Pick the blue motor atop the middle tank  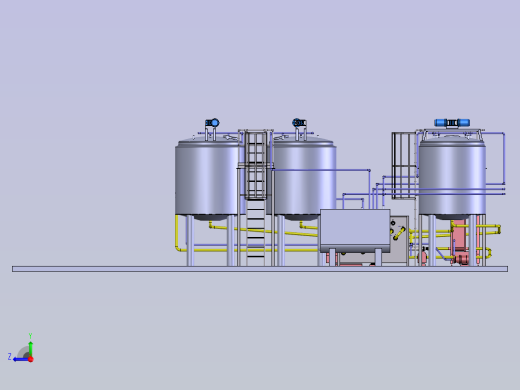299,123
